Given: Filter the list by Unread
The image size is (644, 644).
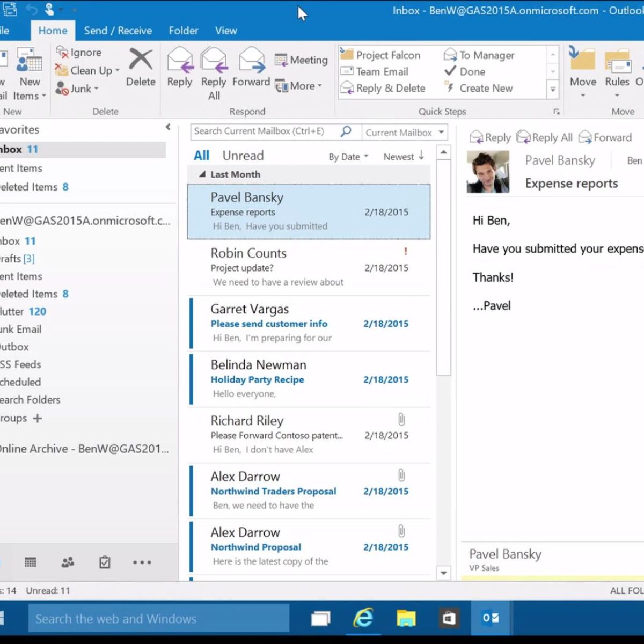Looking at the screenshot, I should [x=243, y=156].
